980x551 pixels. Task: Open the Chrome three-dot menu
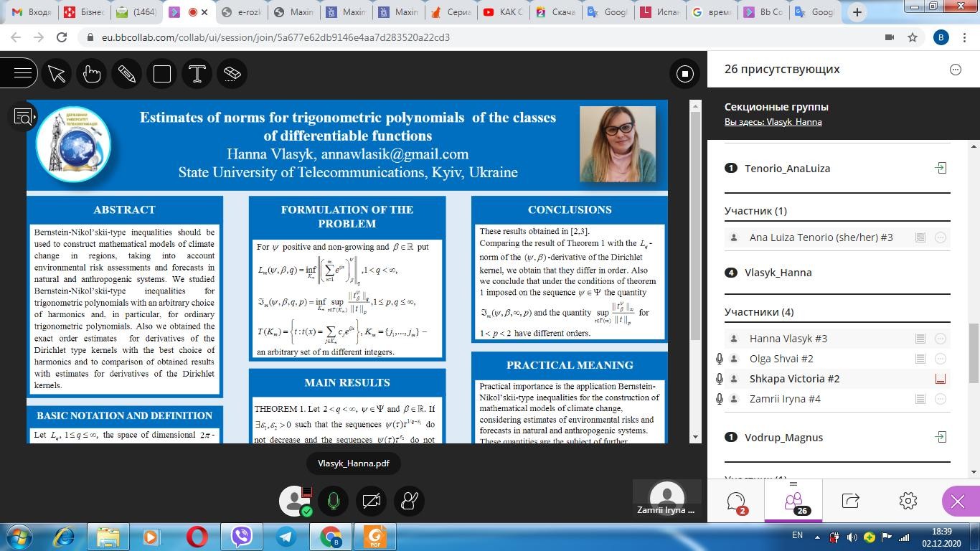pyautogui.click(x=965, y=37)
